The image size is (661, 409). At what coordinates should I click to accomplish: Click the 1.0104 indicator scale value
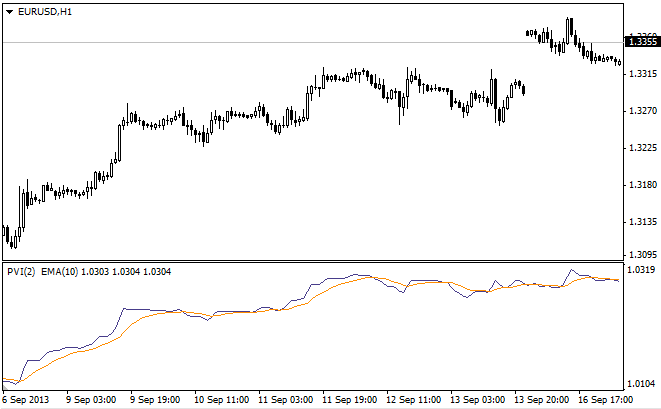640,384
